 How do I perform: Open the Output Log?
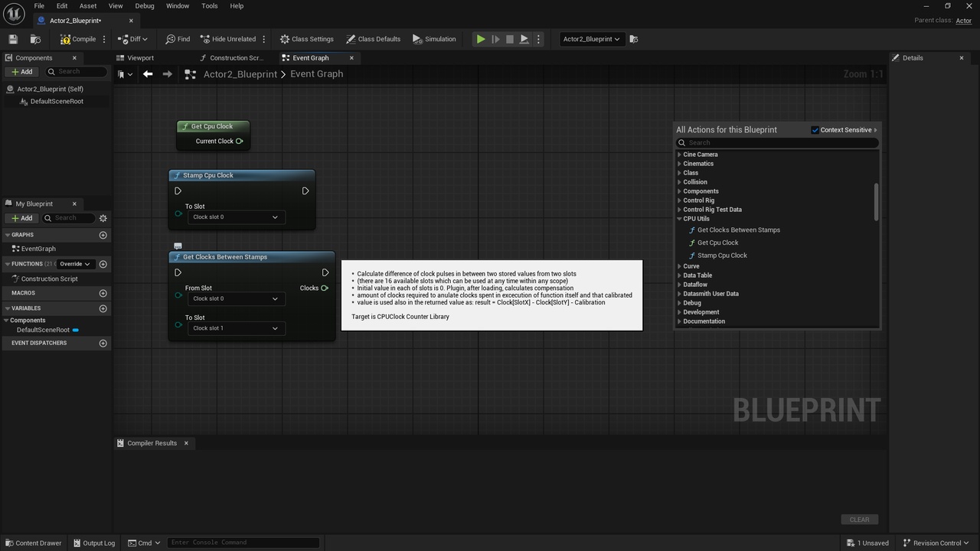[x=93, y=543]
